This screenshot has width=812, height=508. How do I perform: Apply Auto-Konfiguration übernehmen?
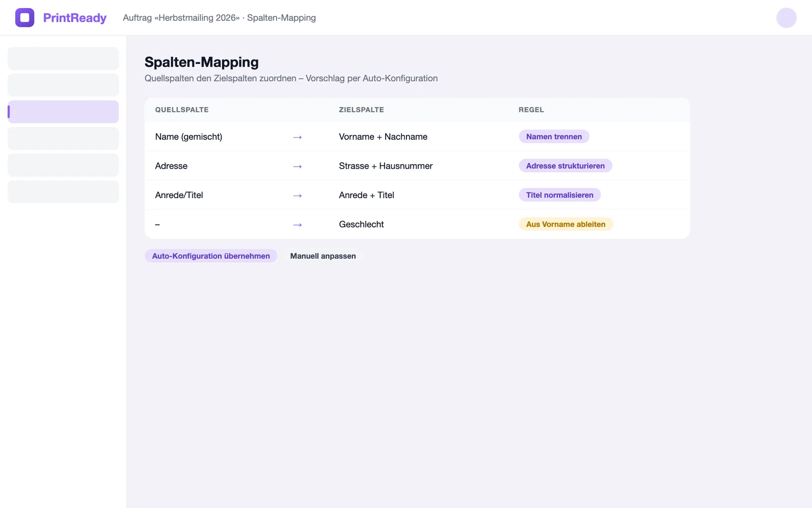pyautogui.click(x=211, y=256)
